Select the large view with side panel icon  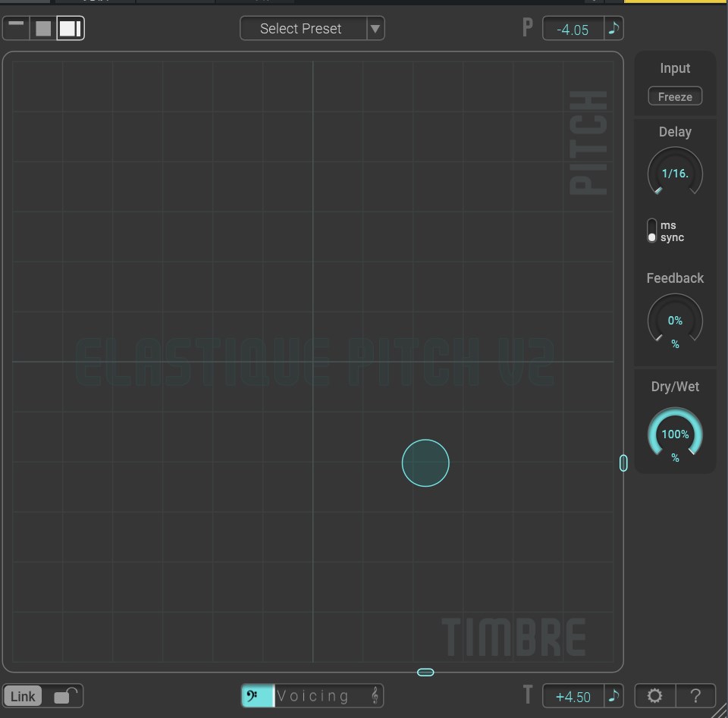pos(71,29)
